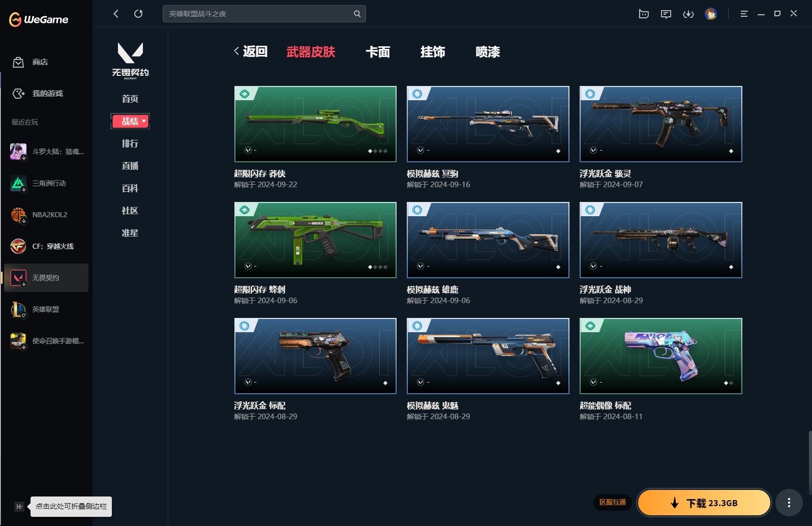Switch to the 卡面 tab
This screenshot has height=526, width=812.
[x=378, y=52]
